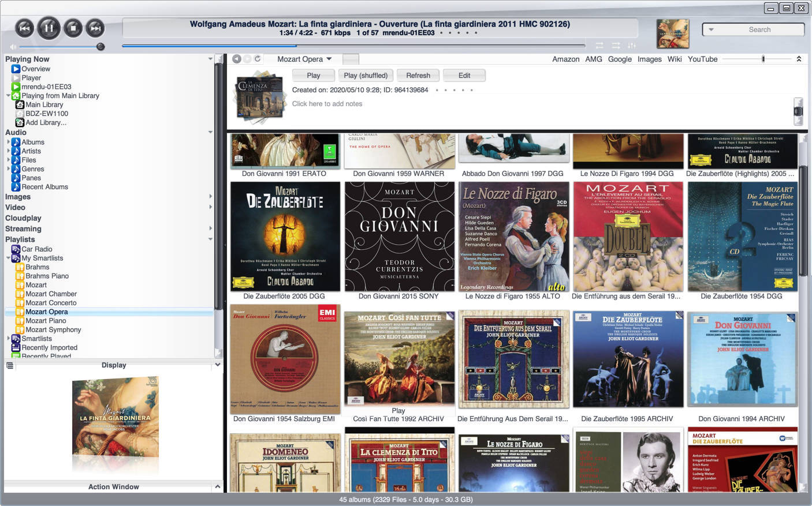The image size is (812, 506).
Task: Open the Mozart Chamber smartlist
Action: pos(51,294)
